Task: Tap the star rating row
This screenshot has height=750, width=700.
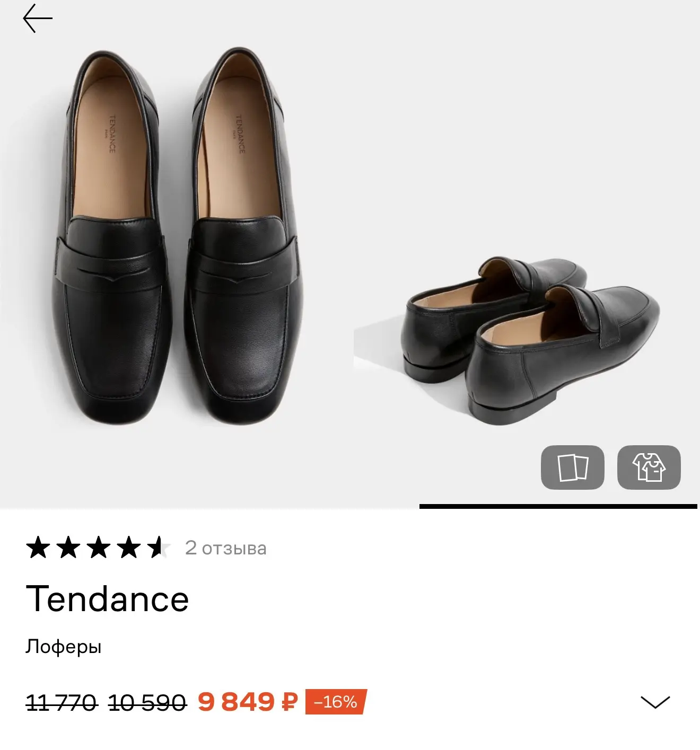Action: pos(99,548)
